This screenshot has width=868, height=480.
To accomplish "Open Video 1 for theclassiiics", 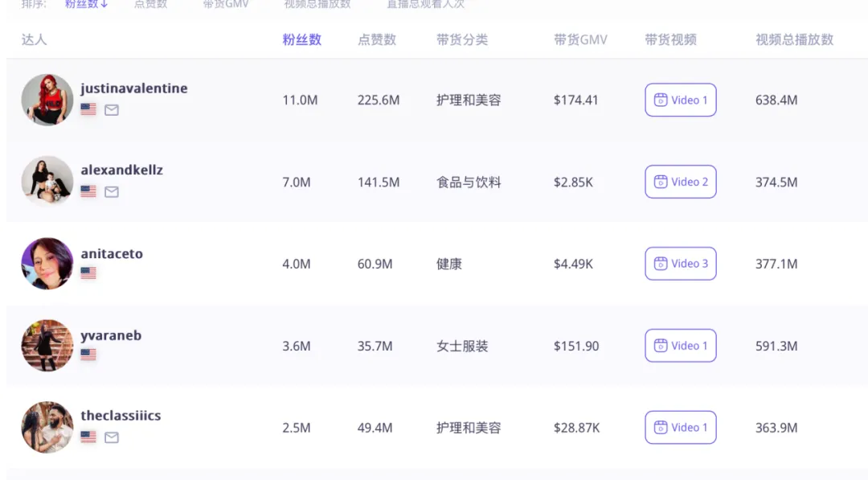I will pos(680,428).
